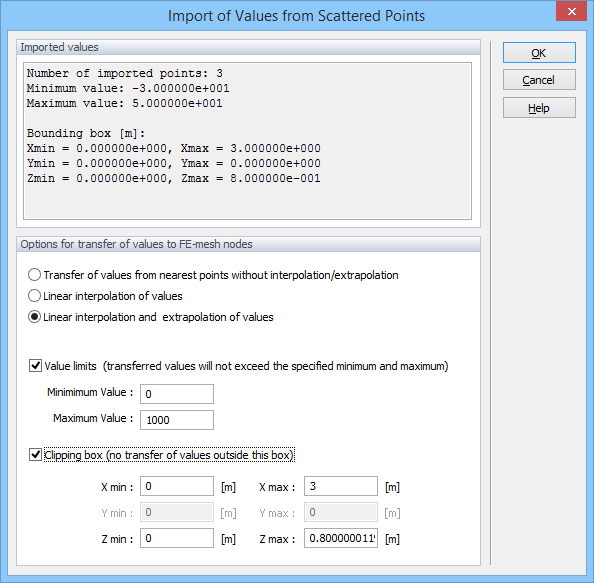Focus the X min input field
Image resolution: width=594 pixels, height=583 pixels.
coord(177,486)
